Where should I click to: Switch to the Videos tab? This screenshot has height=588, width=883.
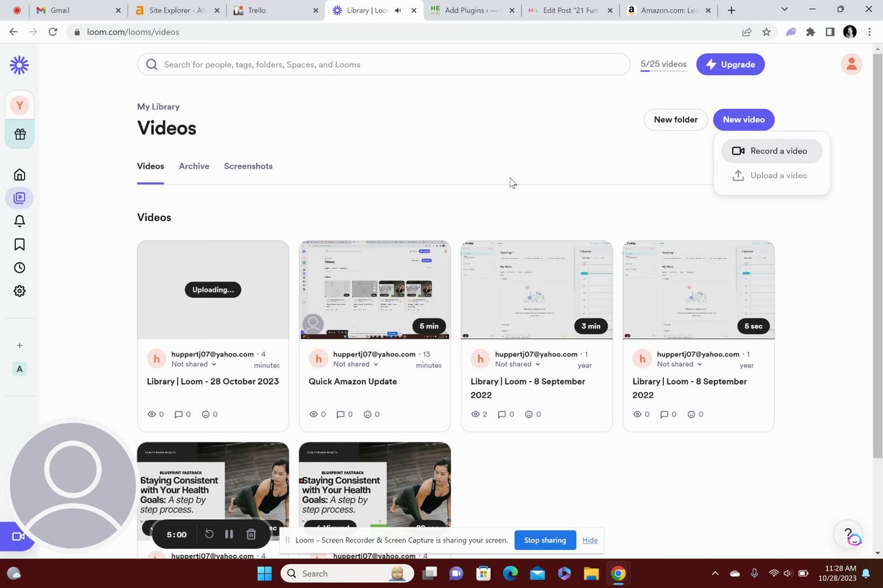[150, 166]
